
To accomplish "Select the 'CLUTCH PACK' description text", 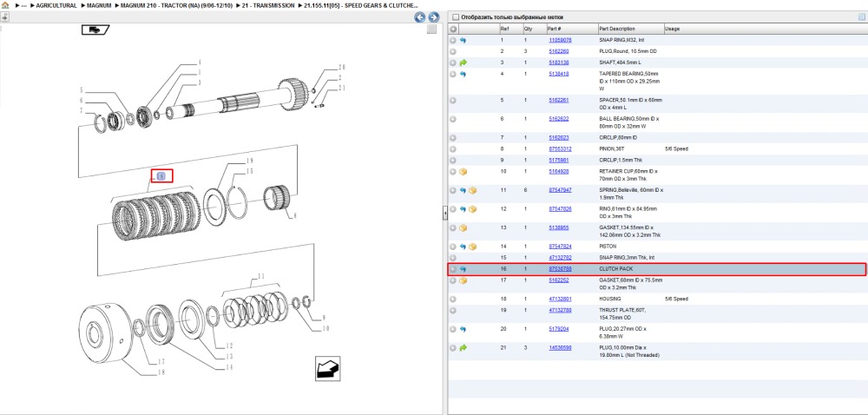I will click(x=616, y=269).
